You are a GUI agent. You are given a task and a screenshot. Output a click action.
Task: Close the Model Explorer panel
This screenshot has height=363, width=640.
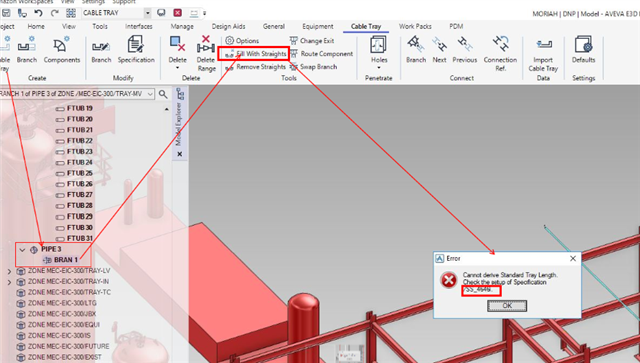click(180, 154)
